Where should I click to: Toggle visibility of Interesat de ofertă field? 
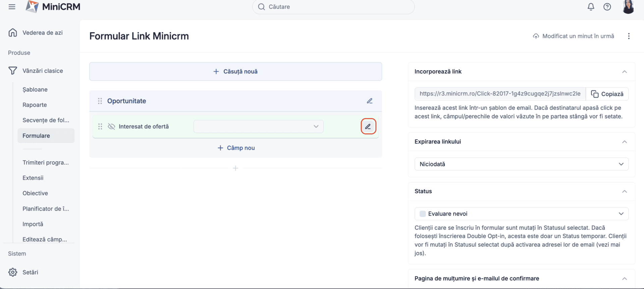(x=111, y=127)
